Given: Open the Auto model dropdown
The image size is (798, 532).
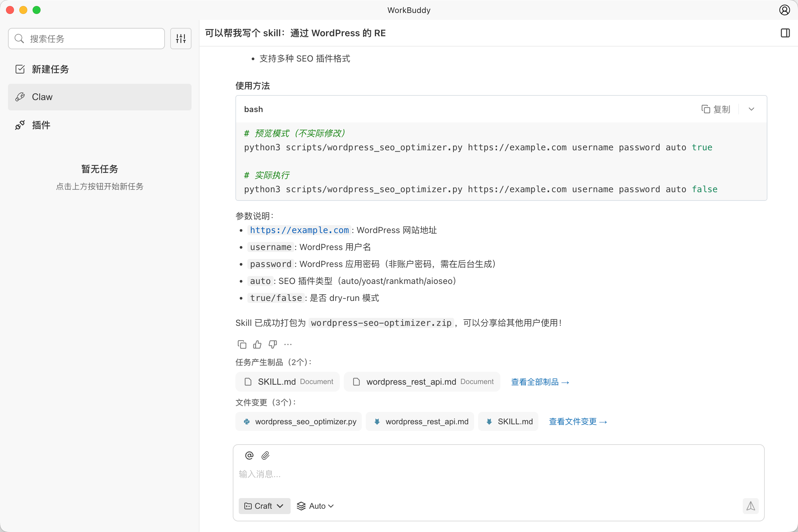Looking at the screenshot, I should tap(315, 506).
